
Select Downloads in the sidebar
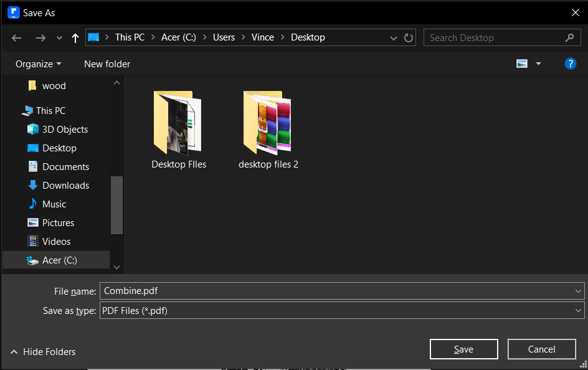[x=64, y=185]
